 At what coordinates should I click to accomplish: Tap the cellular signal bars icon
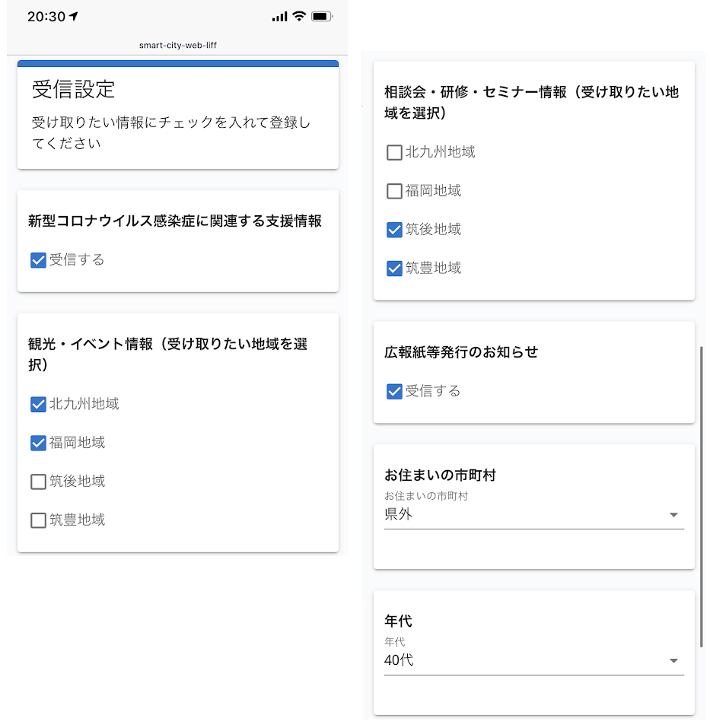279,17
